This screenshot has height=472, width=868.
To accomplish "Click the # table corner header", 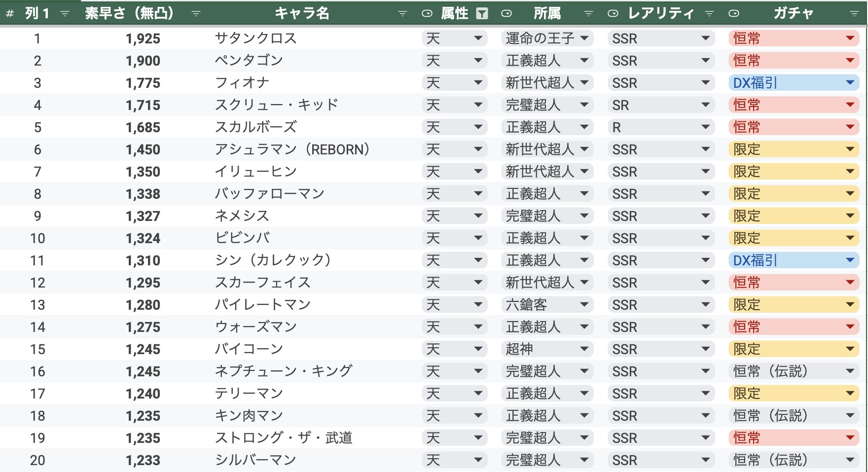I will pos(9,14).
